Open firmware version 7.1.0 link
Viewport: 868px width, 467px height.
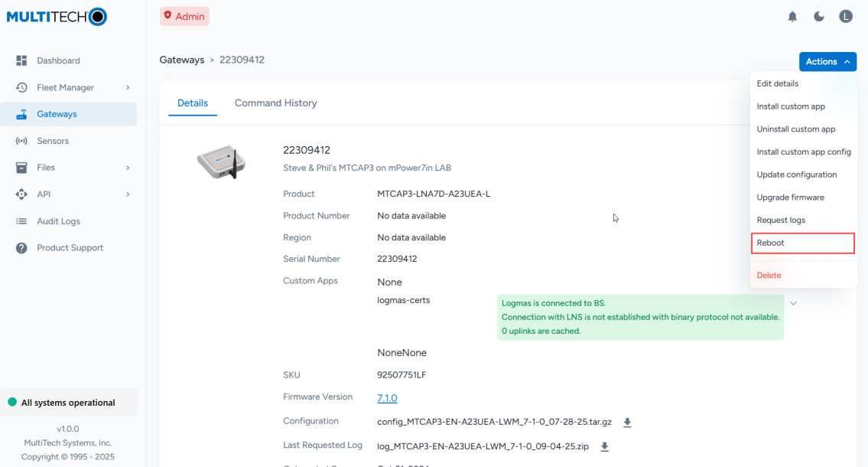click(x=387, y=398)
